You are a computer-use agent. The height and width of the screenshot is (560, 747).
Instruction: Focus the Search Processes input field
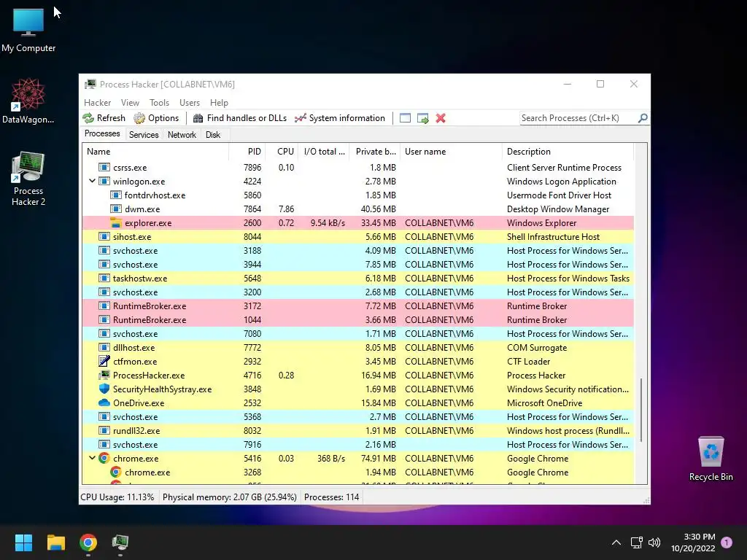click(578, 118)
